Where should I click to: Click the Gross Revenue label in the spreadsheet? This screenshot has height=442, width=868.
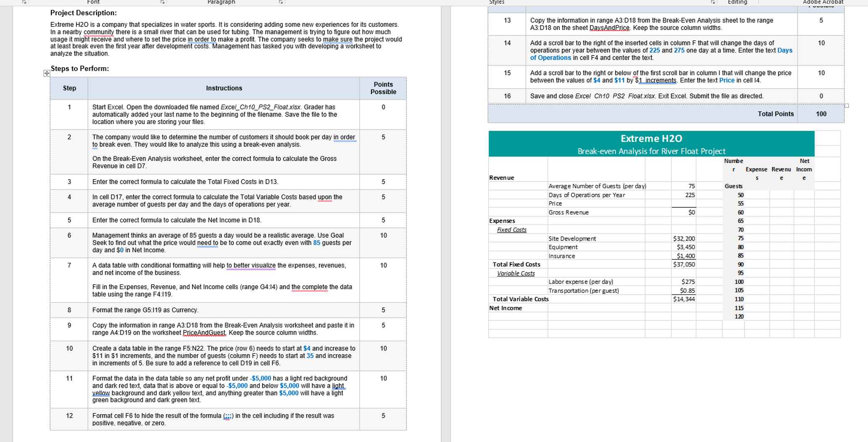[x=569, y=212]
